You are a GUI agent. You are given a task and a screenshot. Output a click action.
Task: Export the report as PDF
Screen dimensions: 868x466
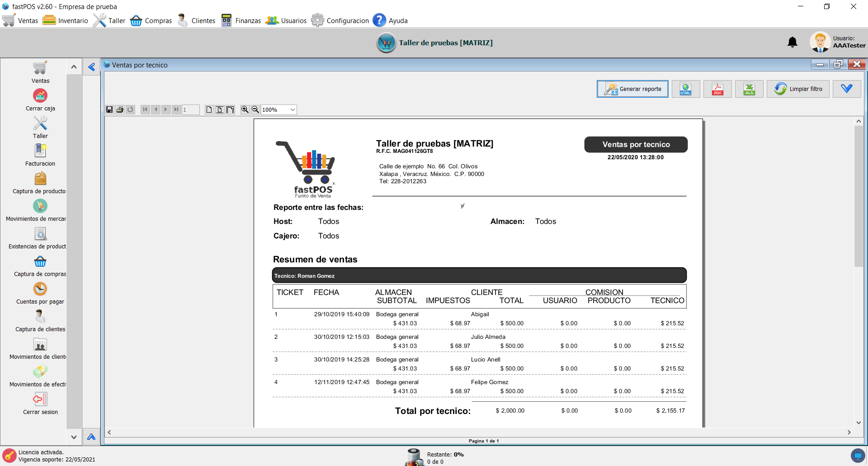717,89
